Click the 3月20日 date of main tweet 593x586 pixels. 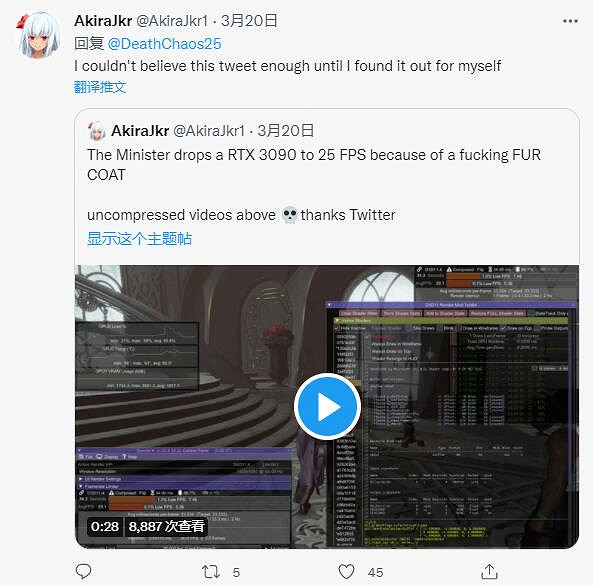249,21
